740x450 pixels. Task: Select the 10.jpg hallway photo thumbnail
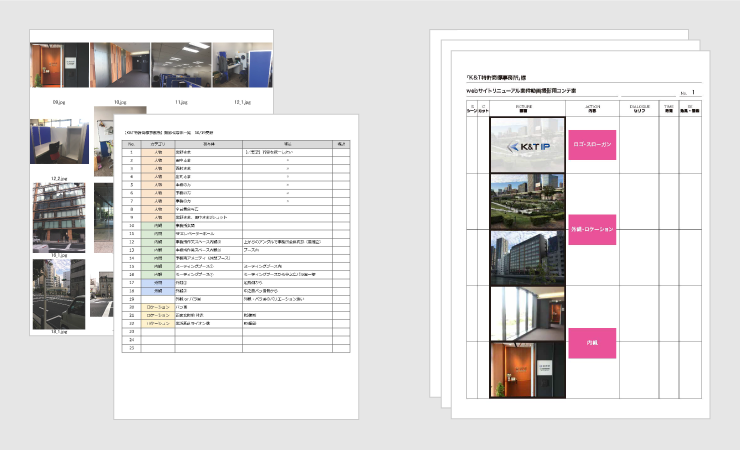pyautogui.click(x=120, y=65)
